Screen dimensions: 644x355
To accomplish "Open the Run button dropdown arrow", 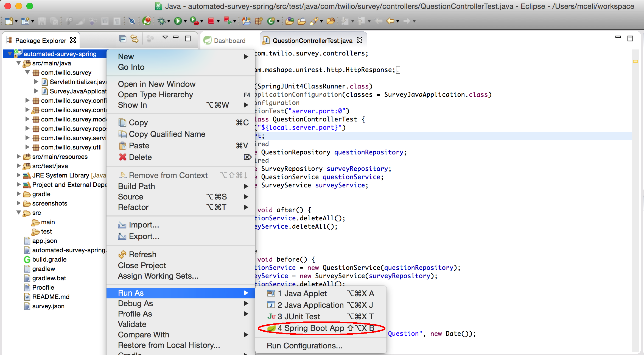I will point(185,21).
